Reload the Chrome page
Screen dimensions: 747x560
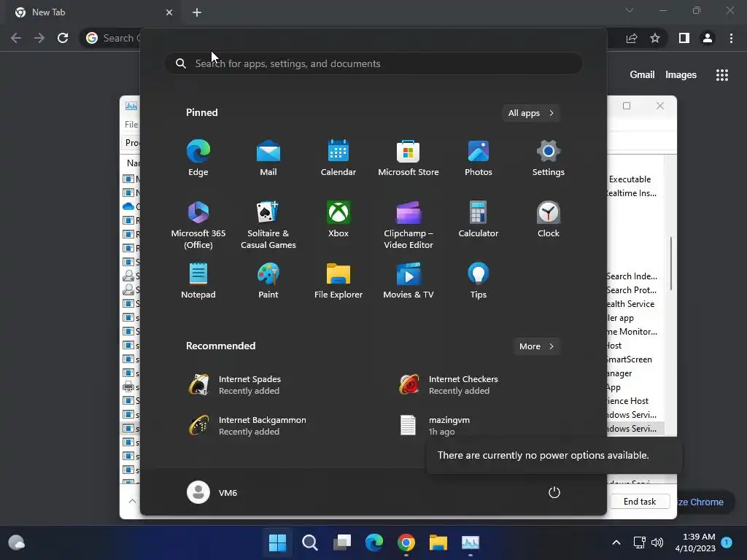(63, 38)
